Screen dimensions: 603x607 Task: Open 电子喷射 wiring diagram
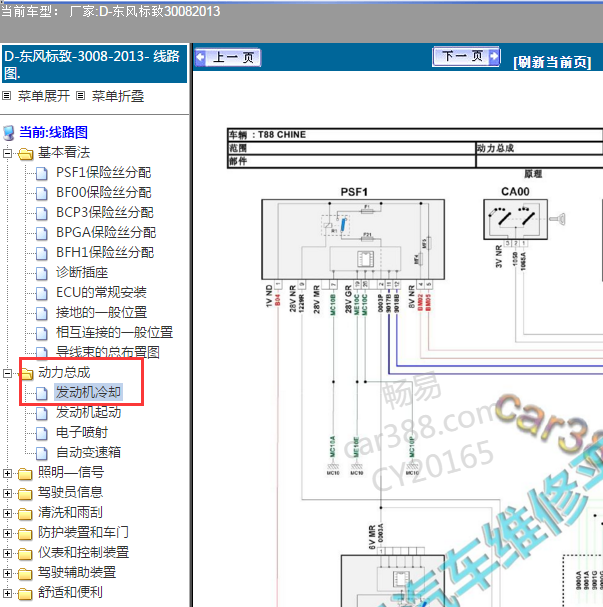(x=82, y=432)
